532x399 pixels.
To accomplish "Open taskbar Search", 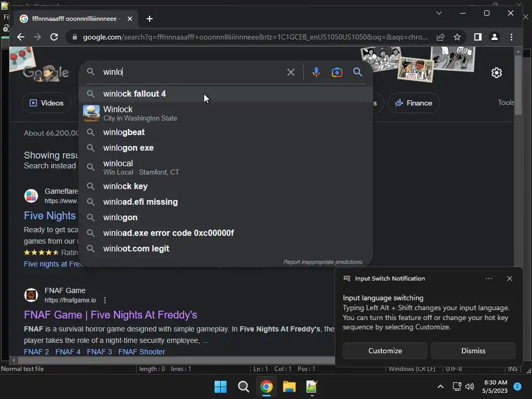I will (x=243, y=387).
